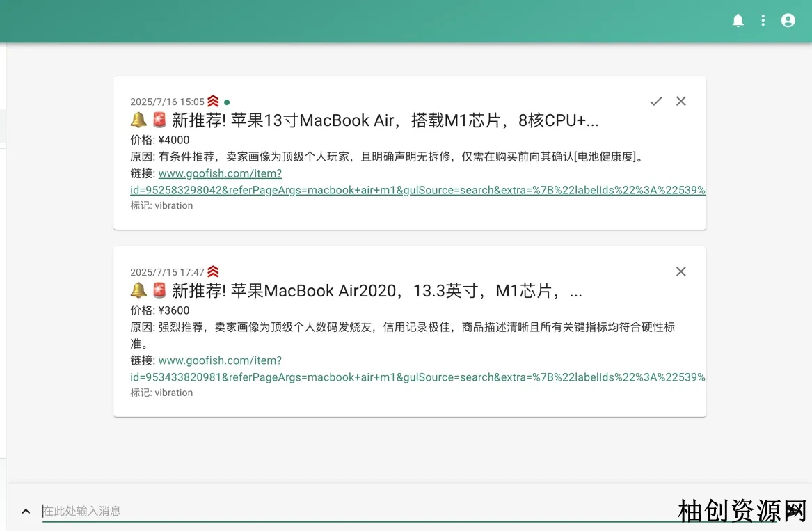Click the red priority icon beside 15:05 timestamp
This screenshot has width=812, height=531.
click(214, 102)
